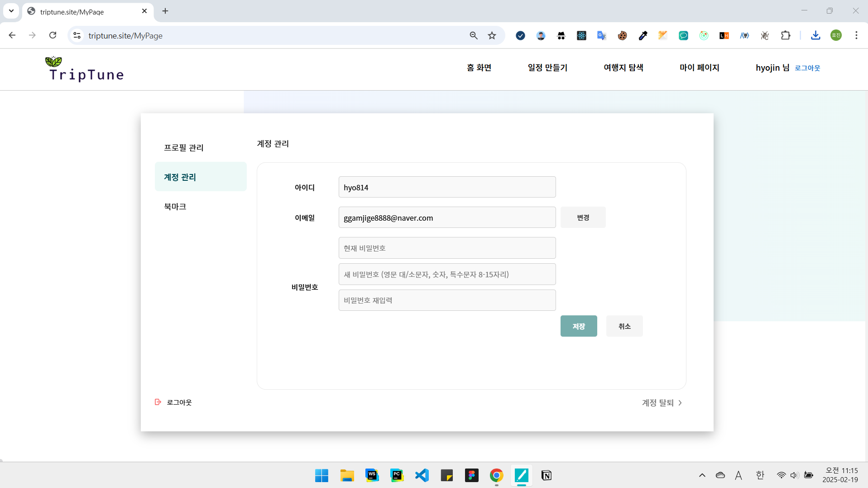This screenshot has height=488, width=868.
Task: Expand the tab search dropdown arrow
Action: point(11,11)
